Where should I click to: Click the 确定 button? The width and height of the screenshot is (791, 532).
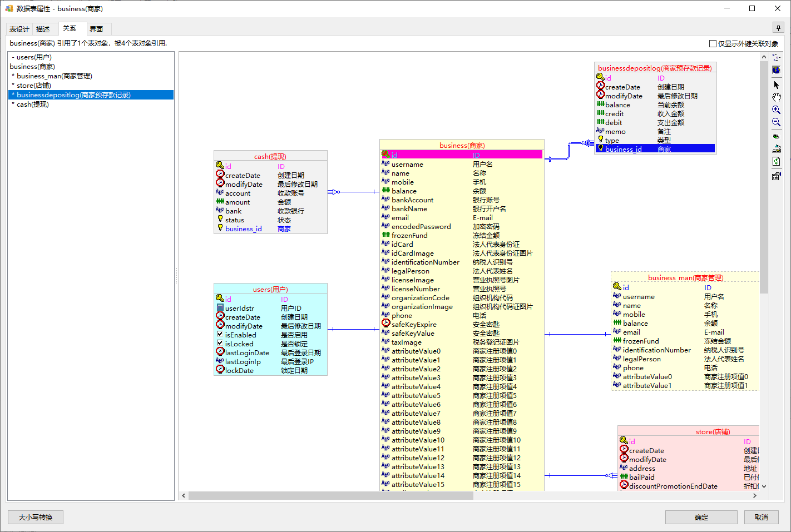point(701,517)
